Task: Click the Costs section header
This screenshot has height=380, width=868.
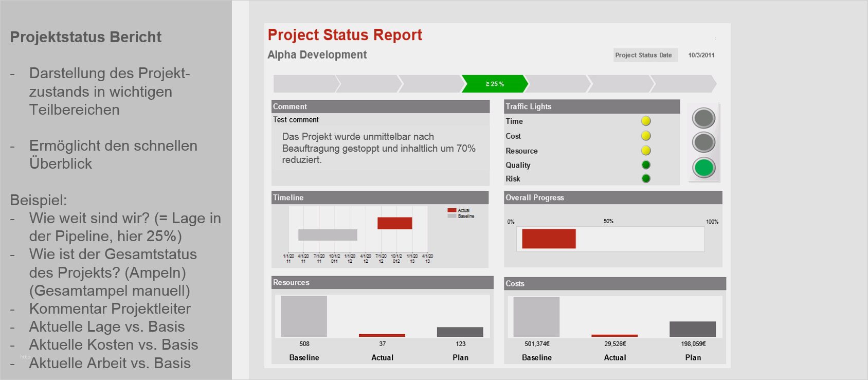Action: click(x=615, y=283)
